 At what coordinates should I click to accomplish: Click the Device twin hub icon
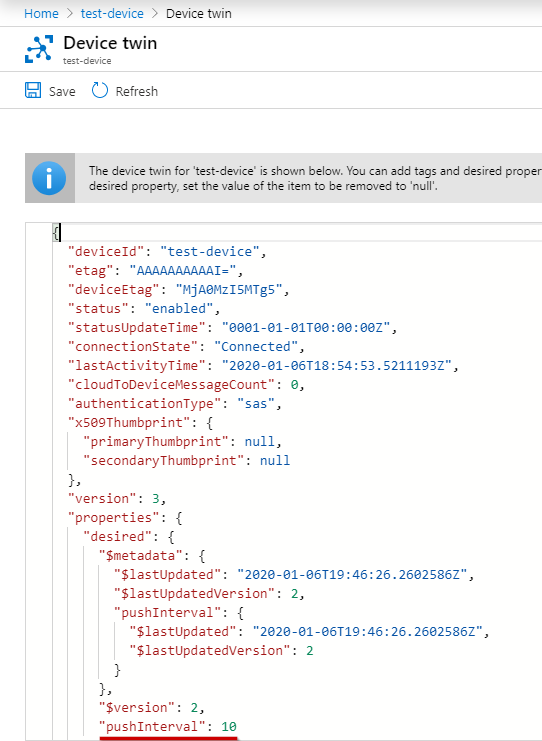point(39,49)
